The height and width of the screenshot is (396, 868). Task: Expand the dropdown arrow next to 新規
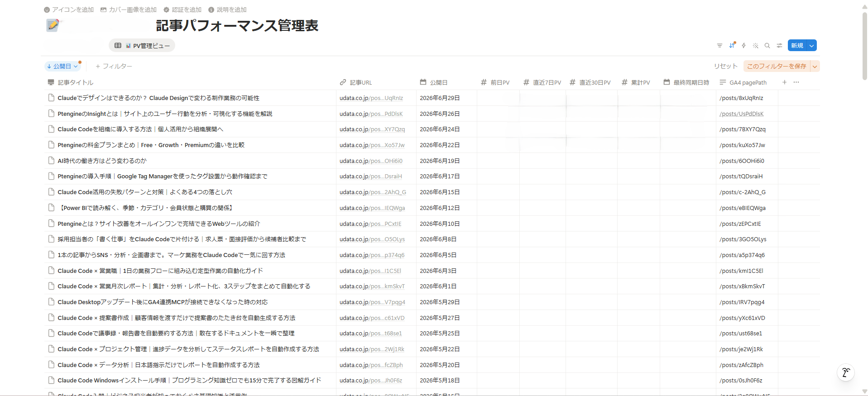point(812,45)
